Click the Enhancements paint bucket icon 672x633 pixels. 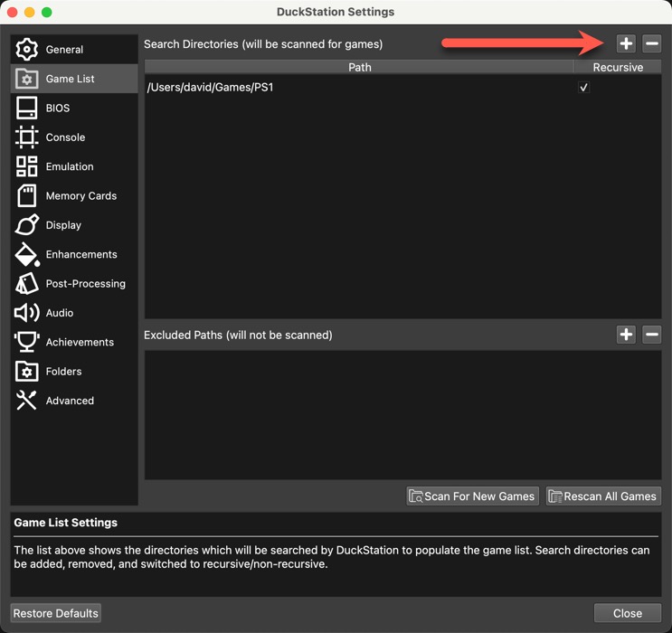pos(27,255)
